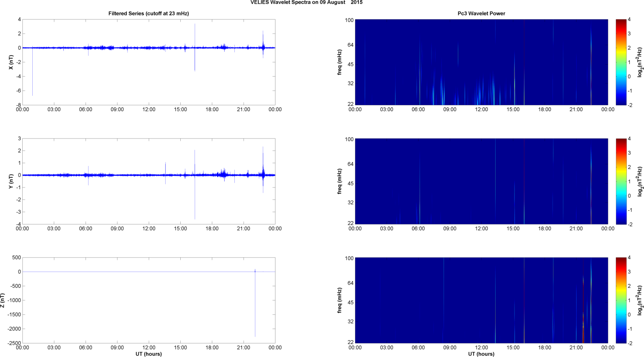Click 'freq (mHz)' label of the bottom spectrogram
This screenshot has height=357, width=644.
(340, 300)
